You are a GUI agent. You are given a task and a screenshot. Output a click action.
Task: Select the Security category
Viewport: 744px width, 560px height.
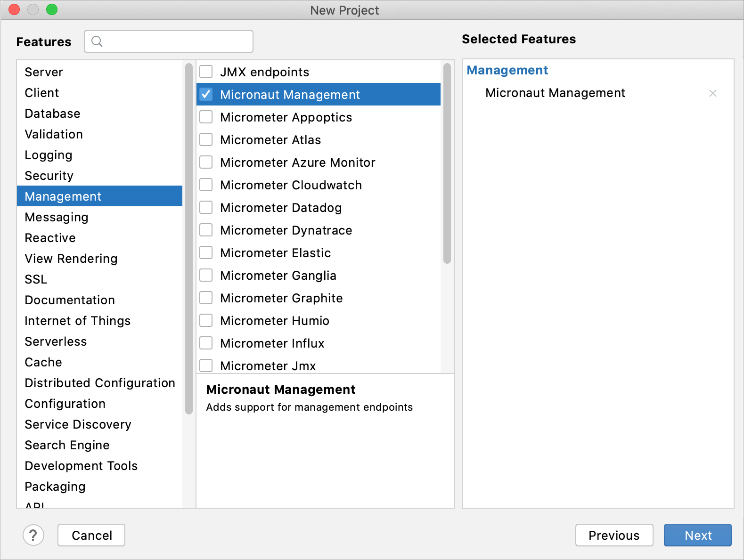pyautogui.click(x=99, y=176)
